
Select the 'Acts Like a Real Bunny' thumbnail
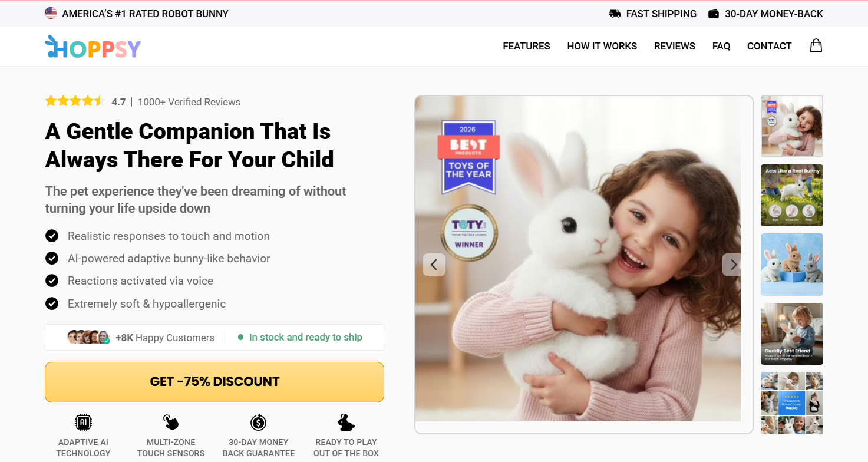[791, 195]
